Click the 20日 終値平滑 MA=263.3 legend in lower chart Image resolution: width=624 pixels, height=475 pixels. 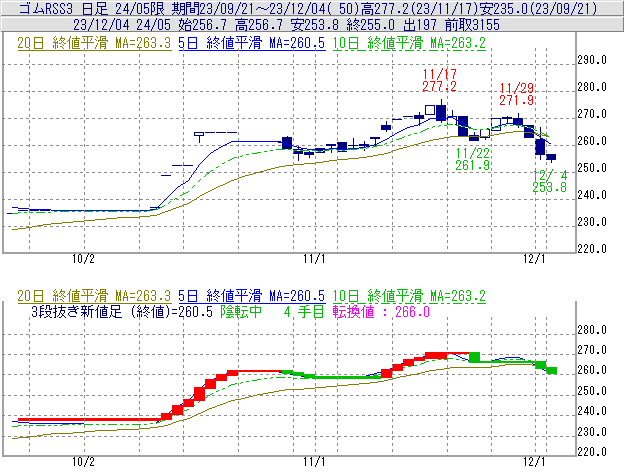point(94,296)
